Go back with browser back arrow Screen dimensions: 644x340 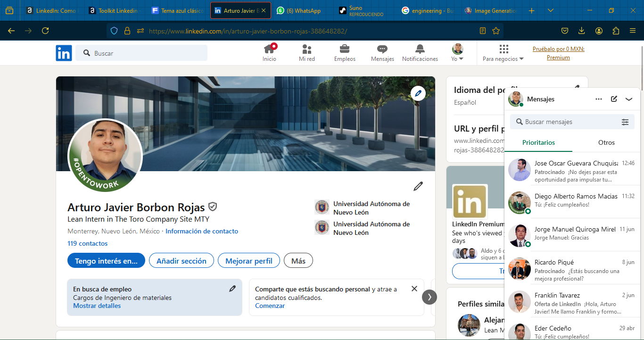tap(11, 31)
